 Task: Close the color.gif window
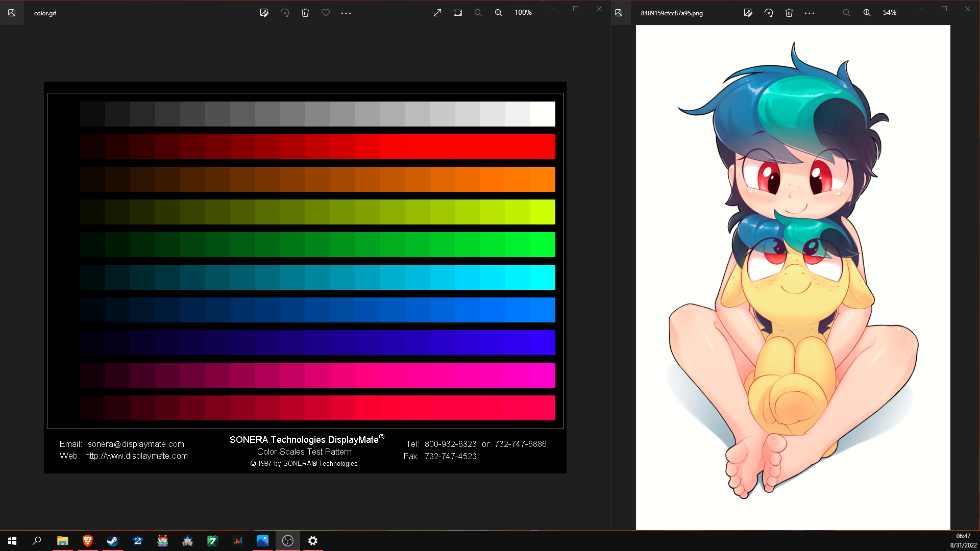(x=599, y=9)
